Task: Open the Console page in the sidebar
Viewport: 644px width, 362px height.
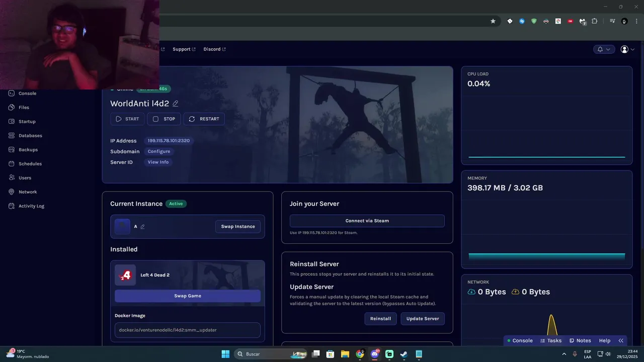Action: (x=23, y=94)
